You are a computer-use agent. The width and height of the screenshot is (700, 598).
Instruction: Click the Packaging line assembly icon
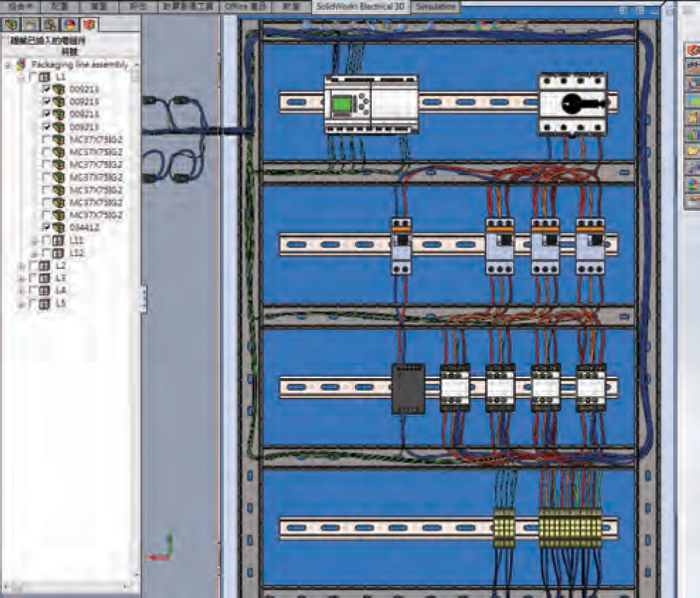pos(21,64)
